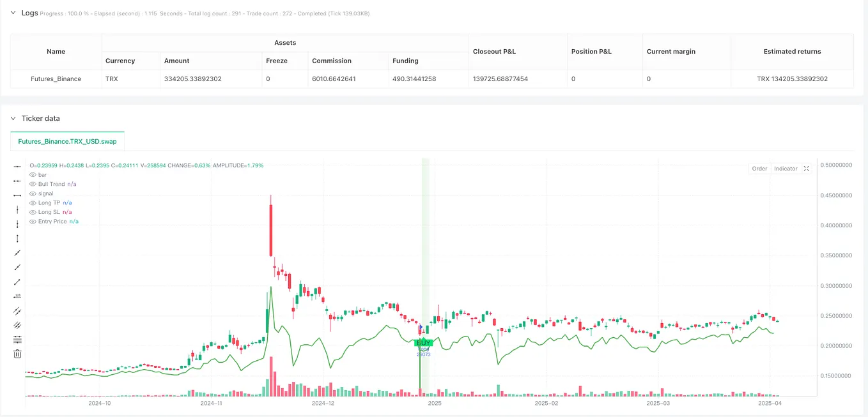Select the horizontal ray drawing tool
The width and height of the screenshot is (868, 417).
(17, 180)
